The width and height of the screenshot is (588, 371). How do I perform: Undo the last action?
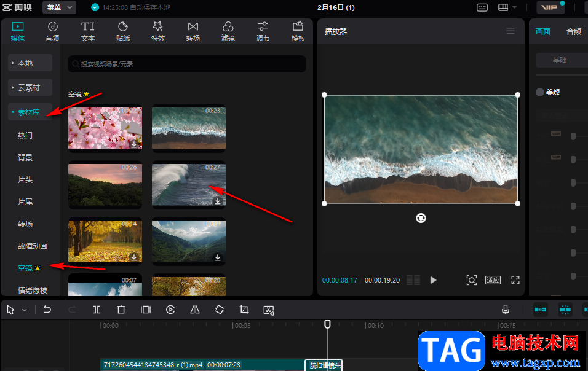47,310
